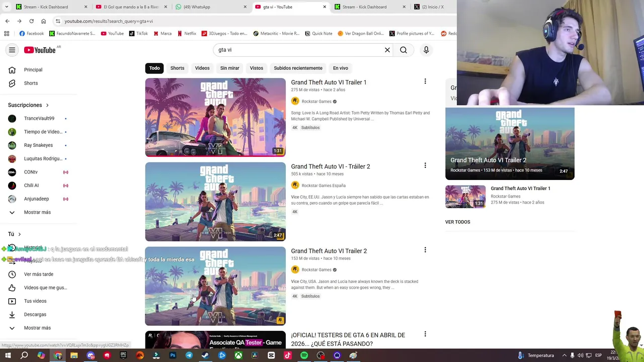This screenshot has height=362, width=644.
Task: Open Photoshop from the taskbar
Action: pyautogui.click(x=173, y=355)
